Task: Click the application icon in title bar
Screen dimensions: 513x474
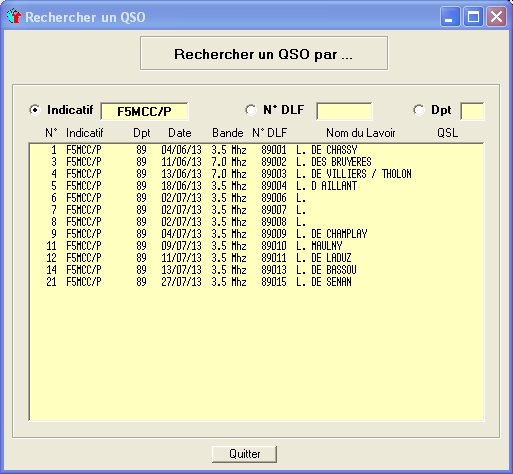Action: [x=14, y=17]
